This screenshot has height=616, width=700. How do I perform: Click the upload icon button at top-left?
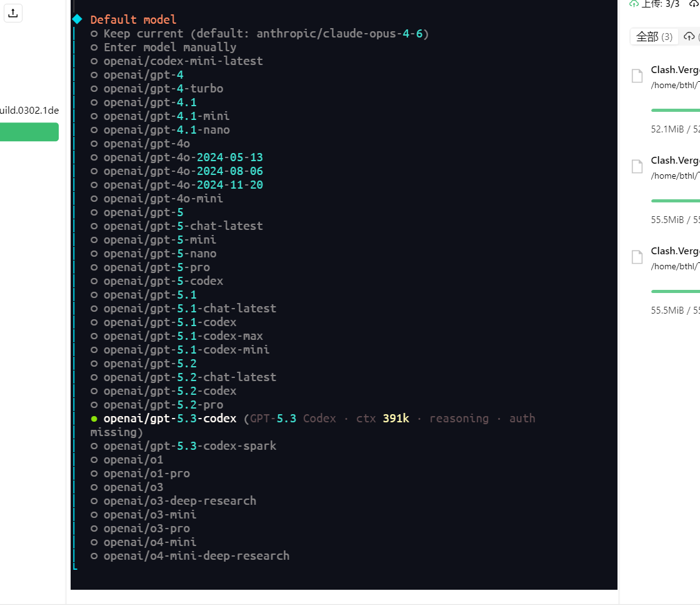click(13, 13)
